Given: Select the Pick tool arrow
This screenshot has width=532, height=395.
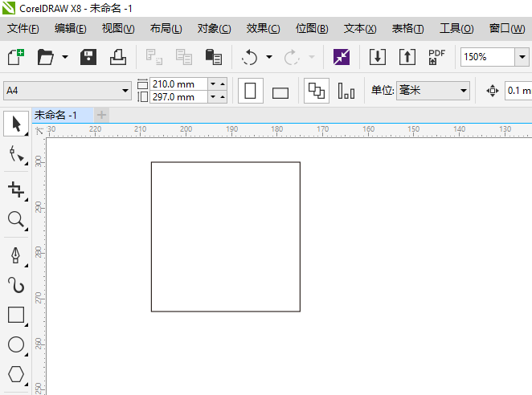Looking at the screenshot, I should [x=16, y=124].
